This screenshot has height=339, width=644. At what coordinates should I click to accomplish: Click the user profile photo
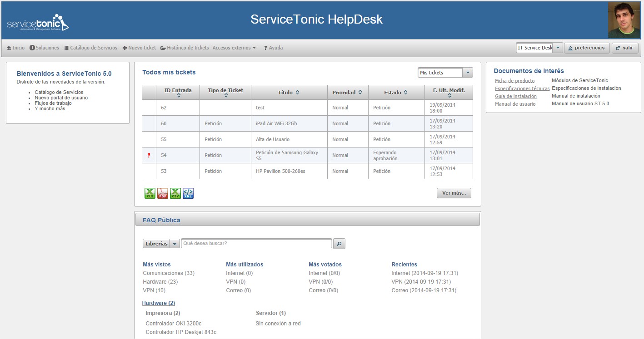click(x=624, y=20)
